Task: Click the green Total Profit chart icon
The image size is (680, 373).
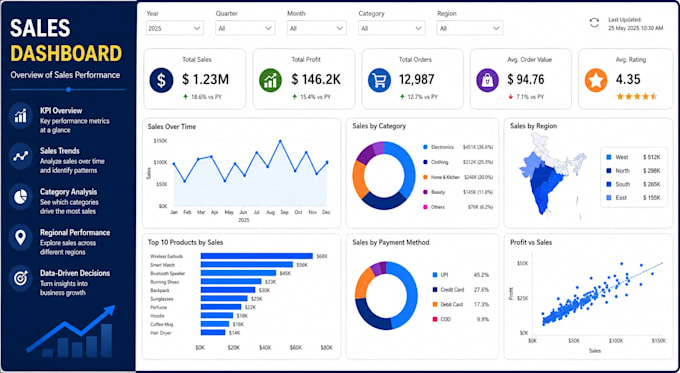Action: click(x=270, y=80)
